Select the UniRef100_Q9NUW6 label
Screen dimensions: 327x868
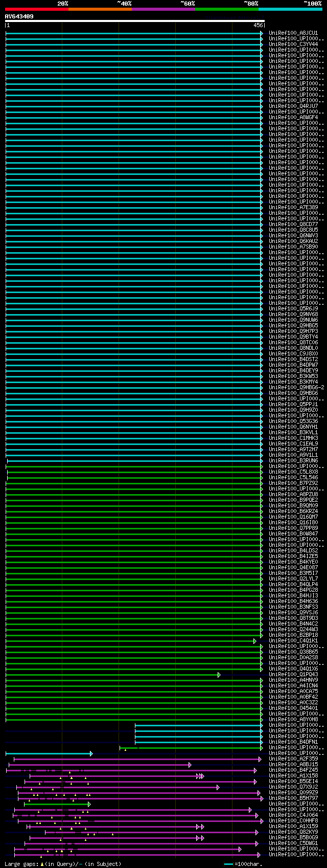[293, 320]
